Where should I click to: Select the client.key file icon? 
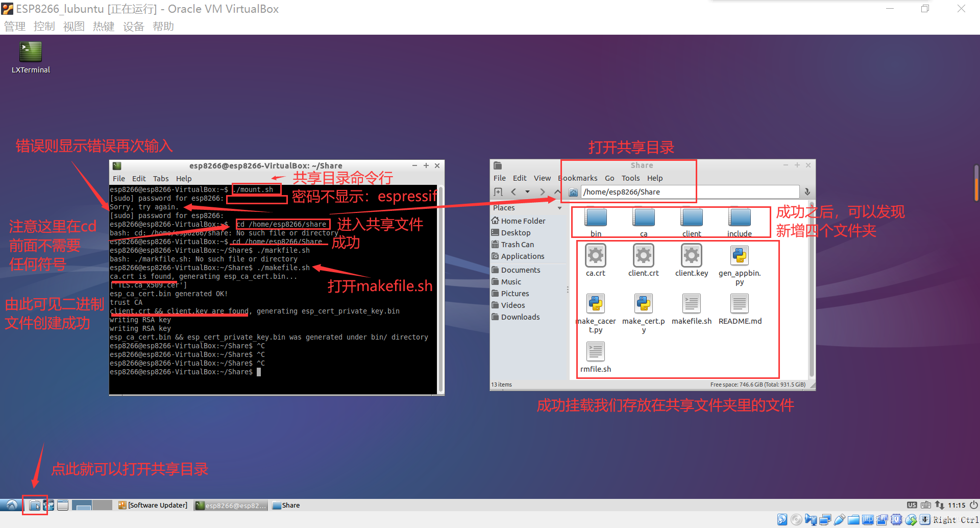[x=692, y=255]
